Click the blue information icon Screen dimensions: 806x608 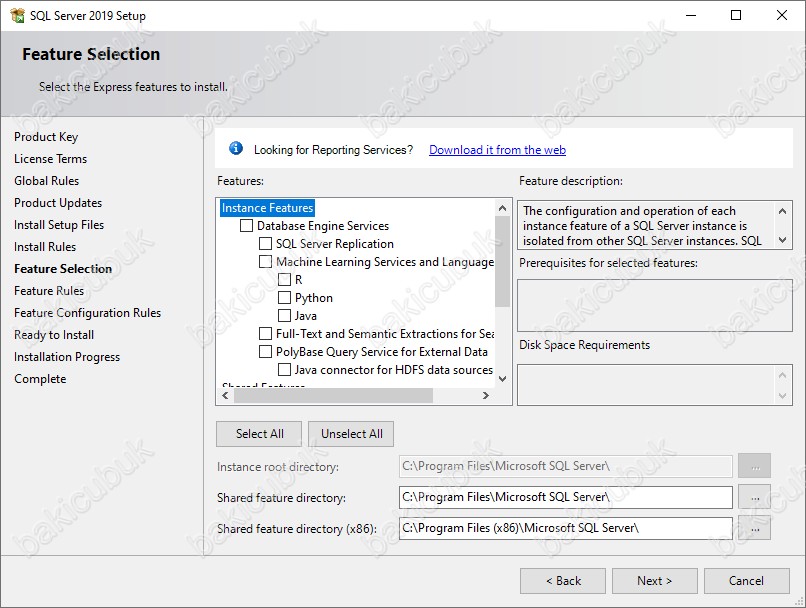coord(235,149)
